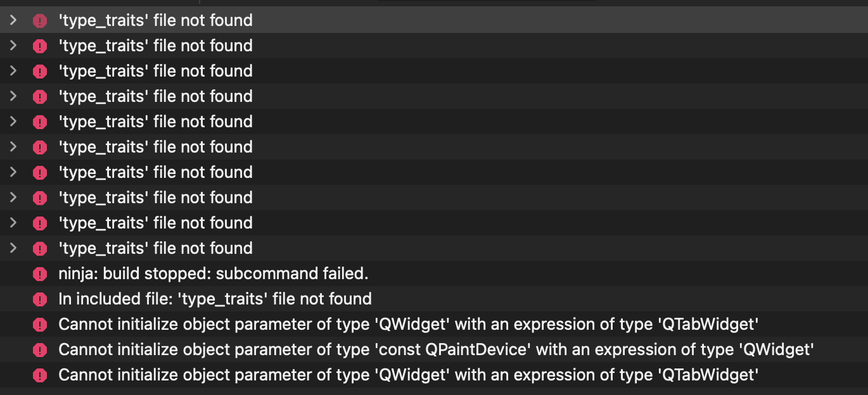Select the 'In included file' error message
The image size is (868, 395).
coord(215,299)
